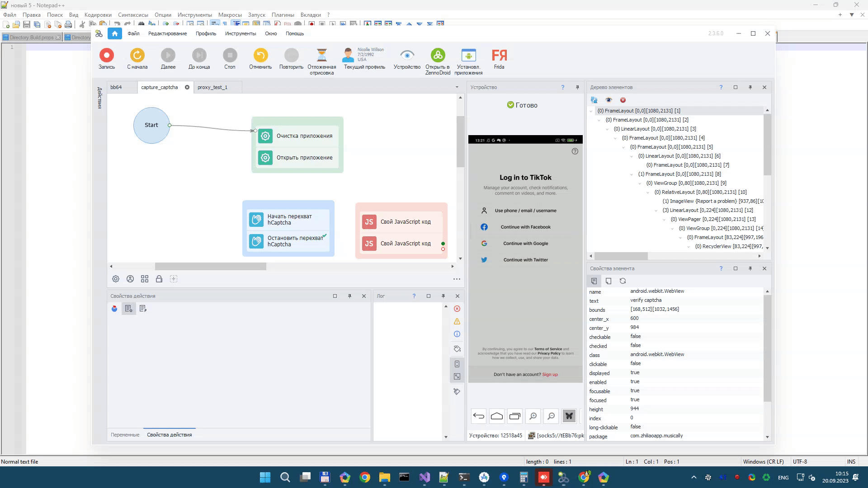
Task: Click the lock icon below canvas
Action: (x=159, y=279)
